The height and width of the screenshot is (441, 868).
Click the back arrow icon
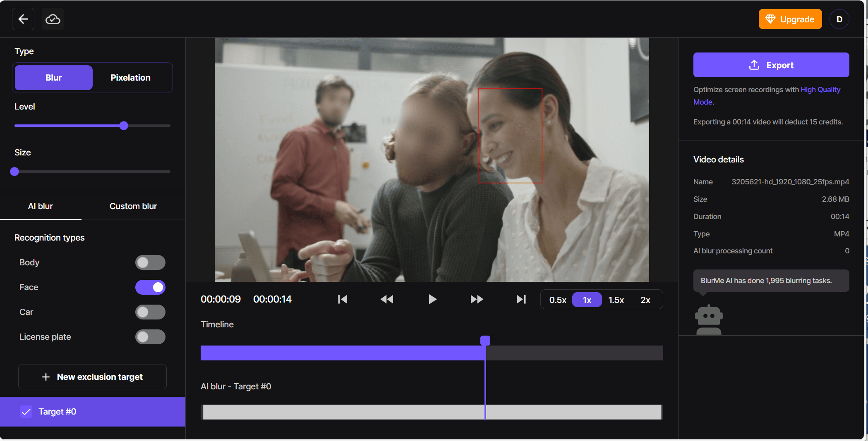click(23, 19)
